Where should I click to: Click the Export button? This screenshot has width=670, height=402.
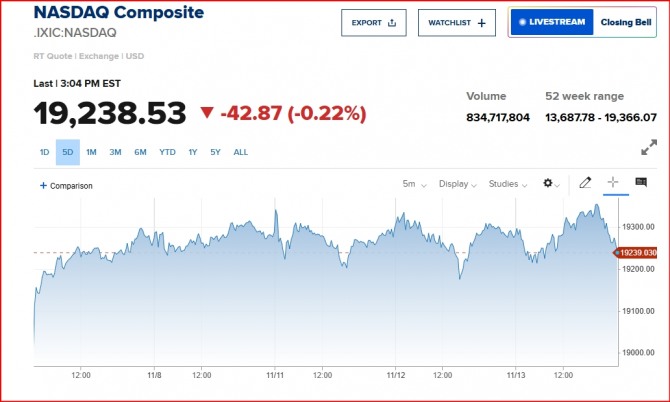click(x=374, y=22)
